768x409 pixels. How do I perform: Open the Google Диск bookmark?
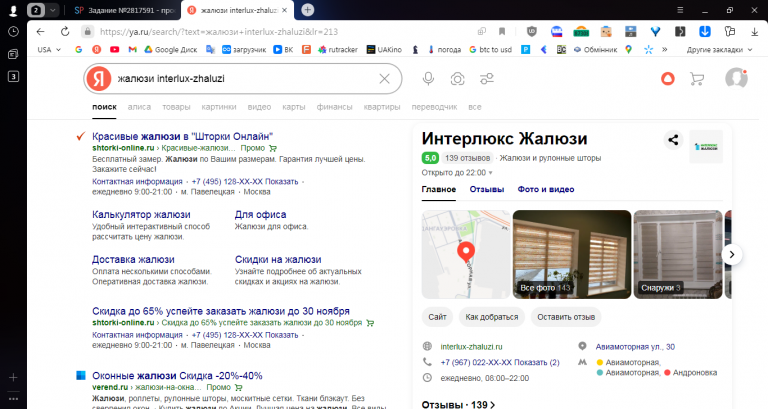[170, 49]
